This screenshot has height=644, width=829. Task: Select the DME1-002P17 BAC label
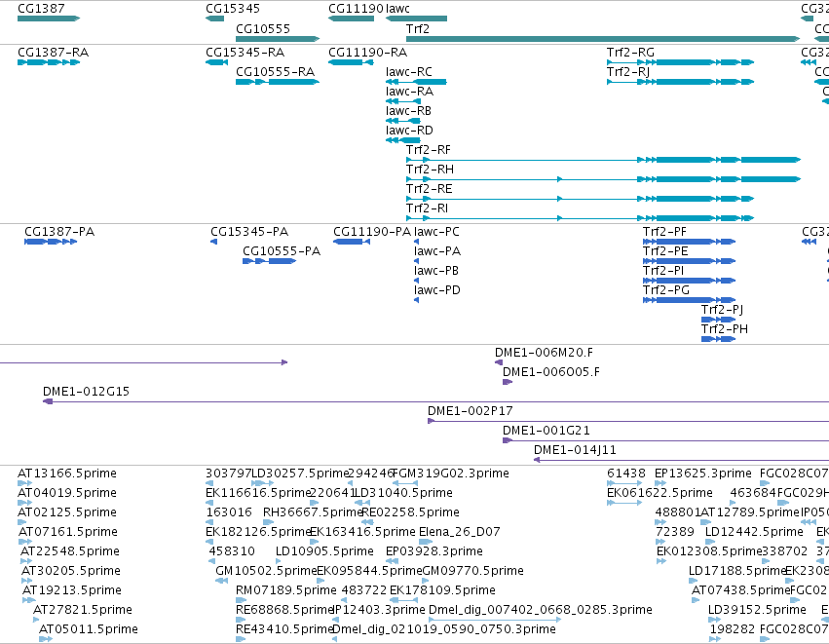(x=470, y=411)
